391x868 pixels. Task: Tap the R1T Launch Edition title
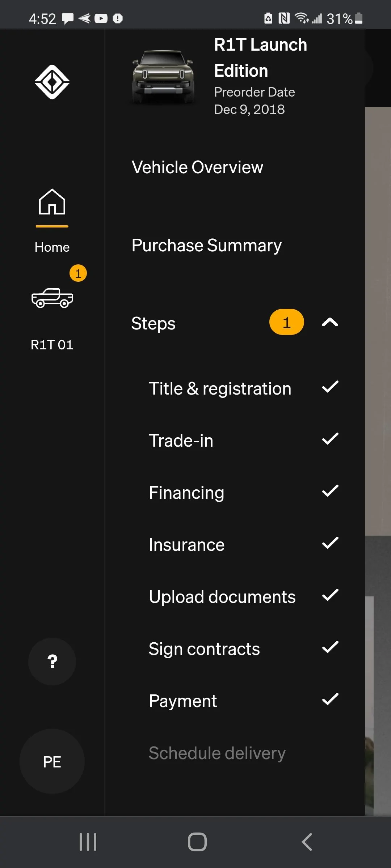[x=260, y=58]
